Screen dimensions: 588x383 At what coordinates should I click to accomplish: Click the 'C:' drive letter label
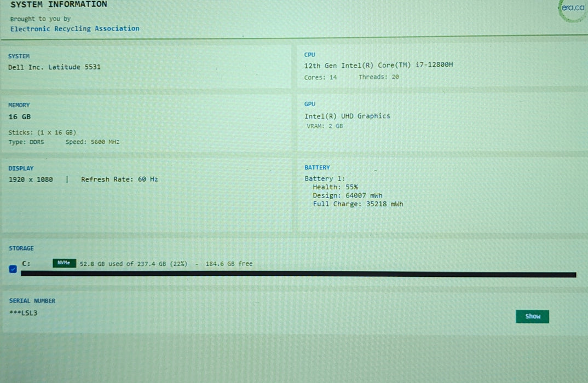click(x=26, y=264)
